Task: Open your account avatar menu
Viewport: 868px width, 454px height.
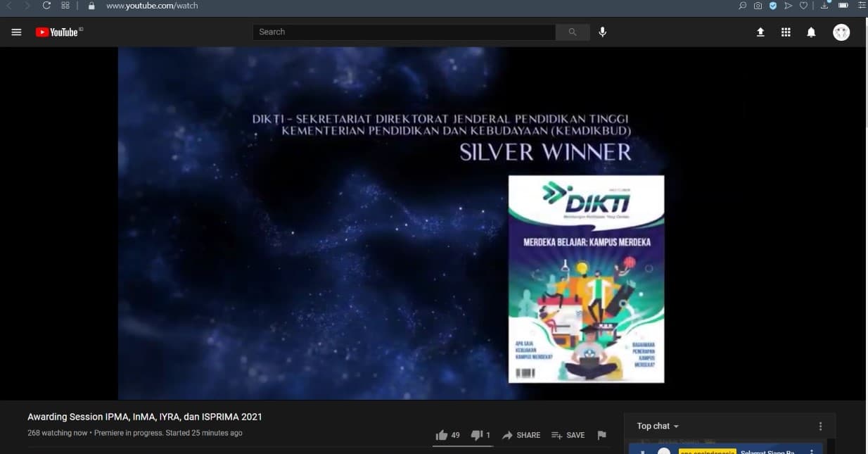Action: (x=841, y=32)
